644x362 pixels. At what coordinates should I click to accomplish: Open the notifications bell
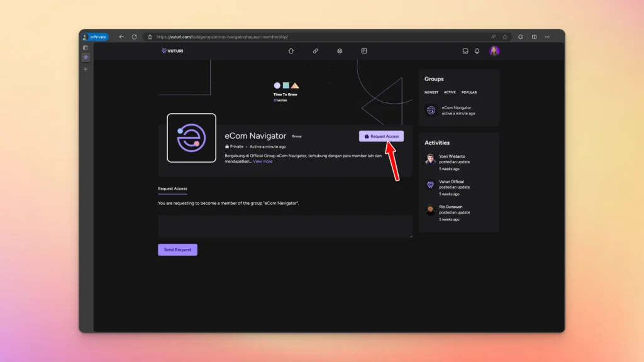point(477,52)
